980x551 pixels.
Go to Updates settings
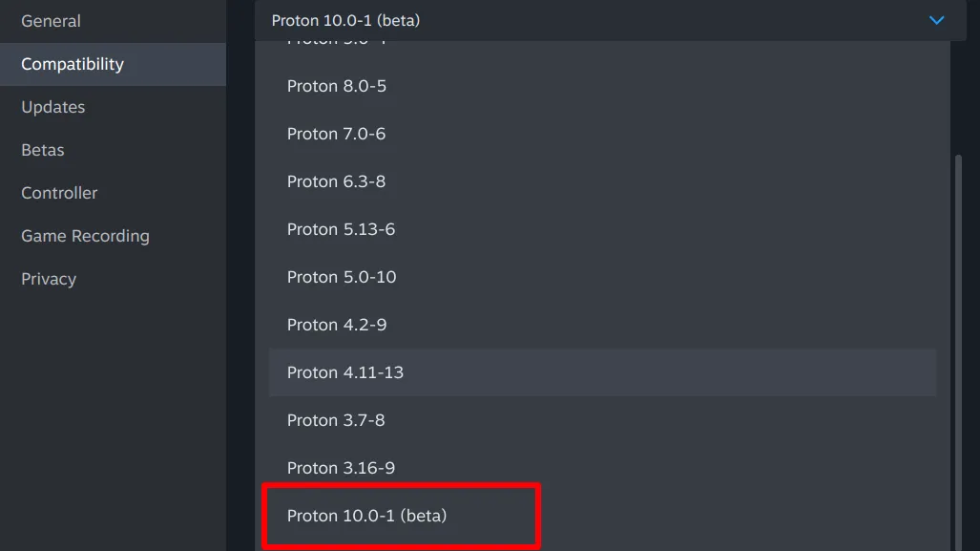pos(52,107)
